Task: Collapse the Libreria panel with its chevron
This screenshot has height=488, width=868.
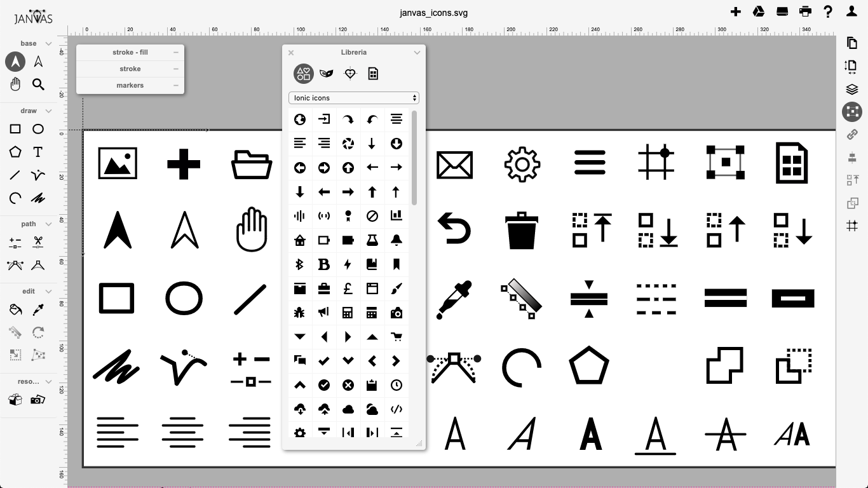Action: coord(417,52)
